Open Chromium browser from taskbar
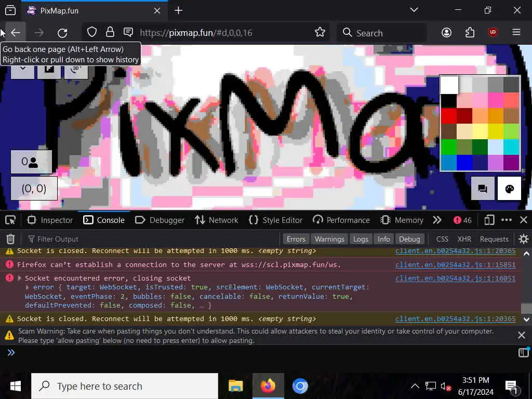Viewport: 532px width, 399px height. click(x=300, y=386)
